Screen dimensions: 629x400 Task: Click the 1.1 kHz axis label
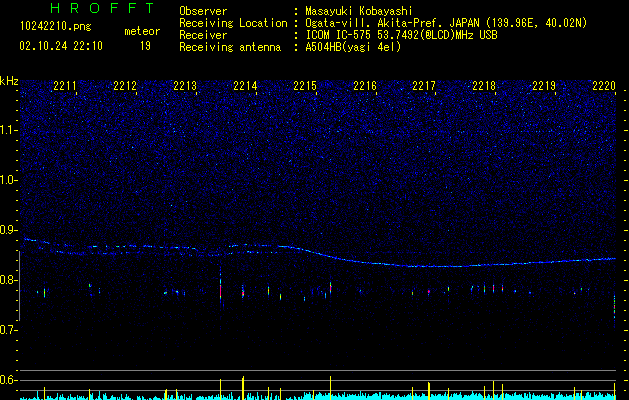pos(9,130)
